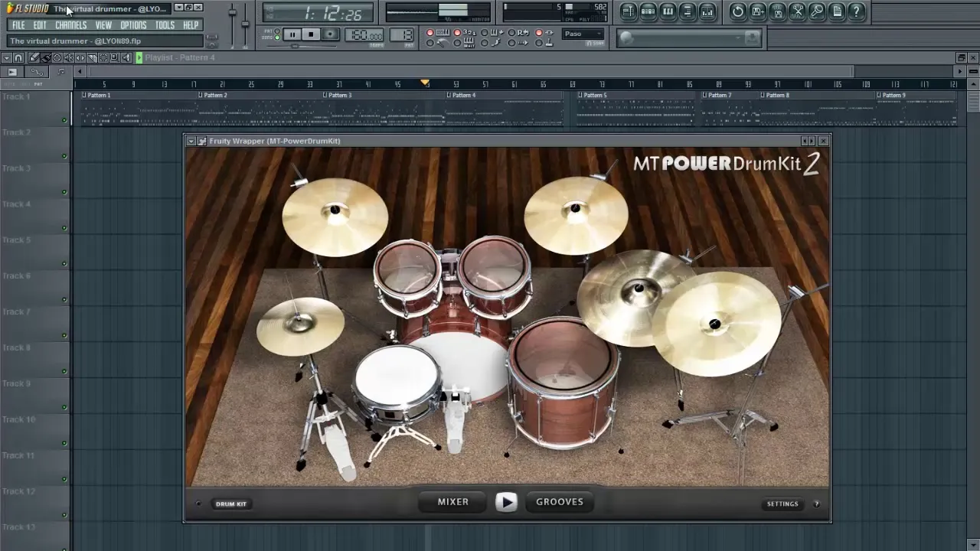Open the FILE menu
This screenshot has height=551, width=980.
(x=18, y=25)
